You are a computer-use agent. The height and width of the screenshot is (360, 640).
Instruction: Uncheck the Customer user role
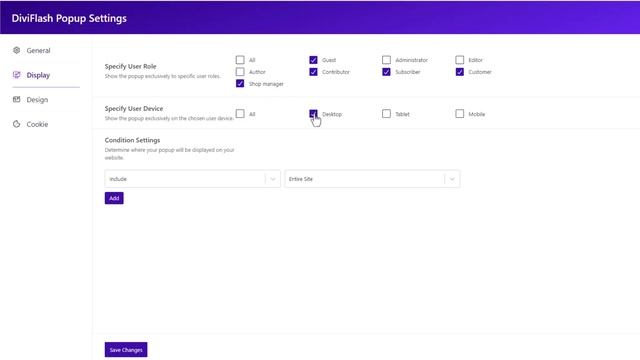click(x=460, y=72)
